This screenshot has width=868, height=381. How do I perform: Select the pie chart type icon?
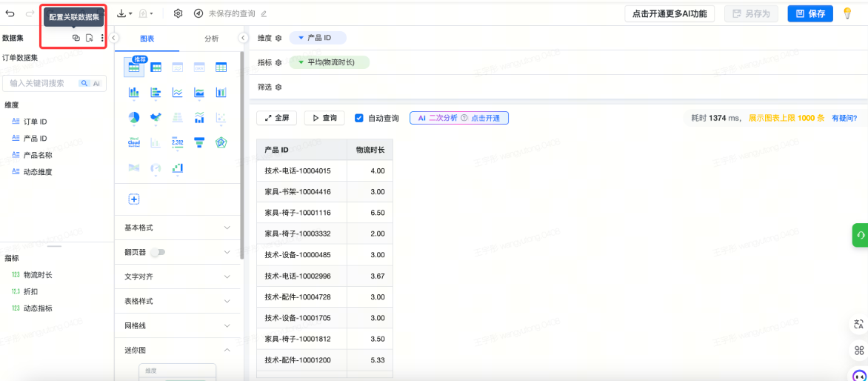click(134, 118)
